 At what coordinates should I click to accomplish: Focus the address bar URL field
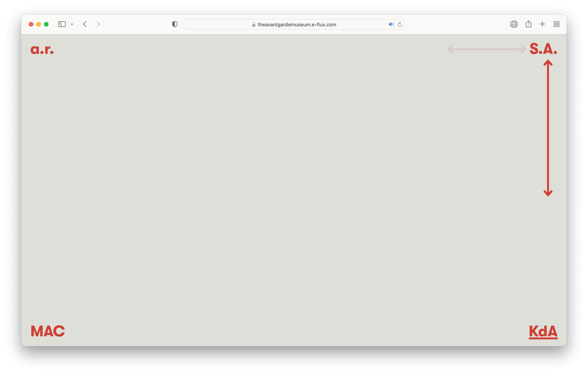coord(296,25)
